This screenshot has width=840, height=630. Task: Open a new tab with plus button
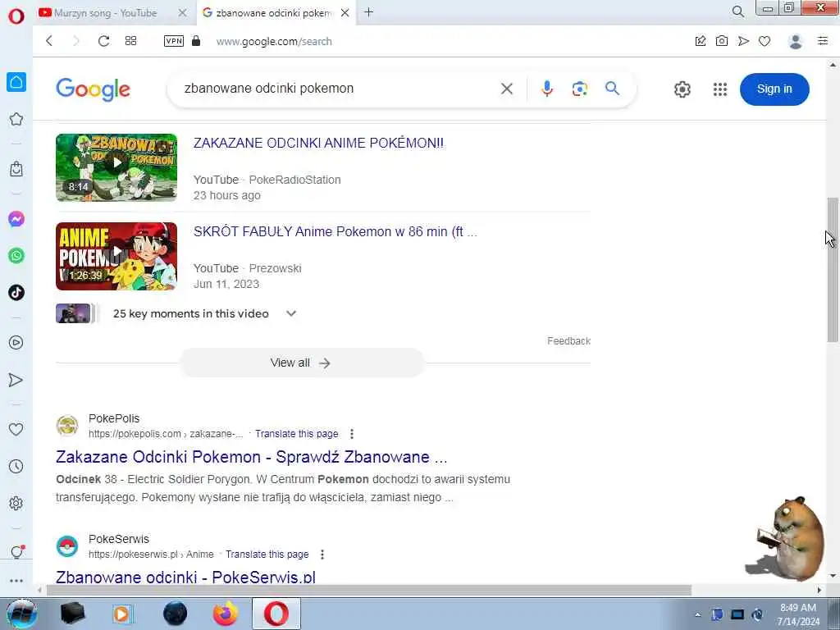coord(368,12)
